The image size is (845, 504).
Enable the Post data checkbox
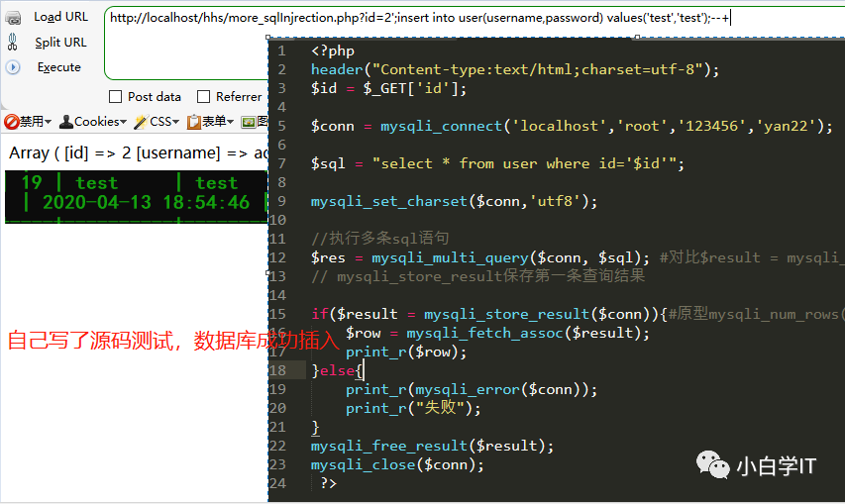pos(115,97)
